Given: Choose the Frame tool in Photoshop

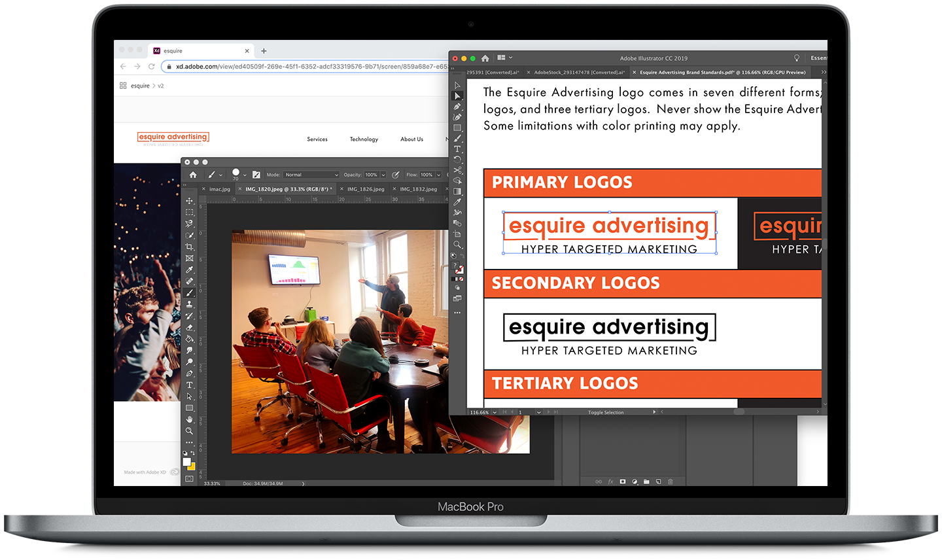Looking at the screenshot, I should tap(189, 258).
